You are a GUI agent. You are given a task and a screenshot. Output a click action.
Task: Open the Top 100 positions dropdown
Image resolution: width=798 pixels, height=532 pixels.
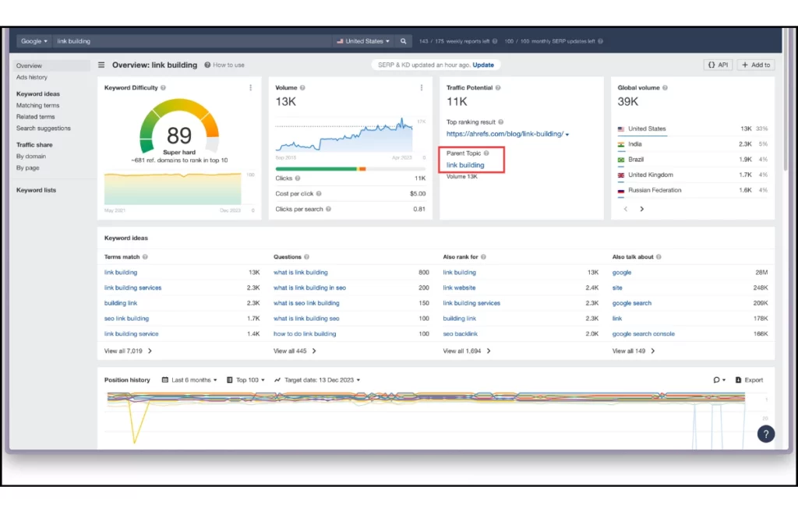pos(245,380)
